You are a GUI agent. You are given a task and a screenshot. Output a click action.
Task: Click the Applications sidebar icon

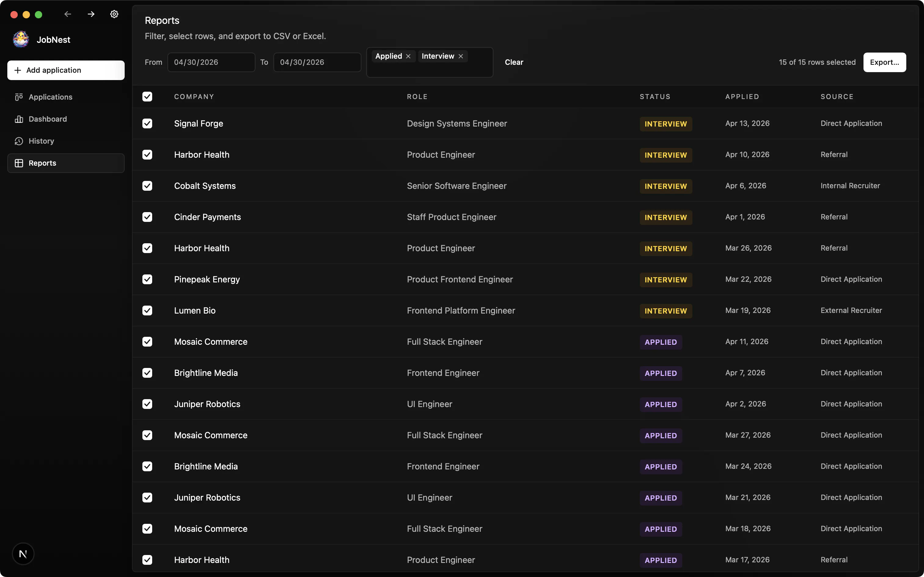[x=19, y=97]
